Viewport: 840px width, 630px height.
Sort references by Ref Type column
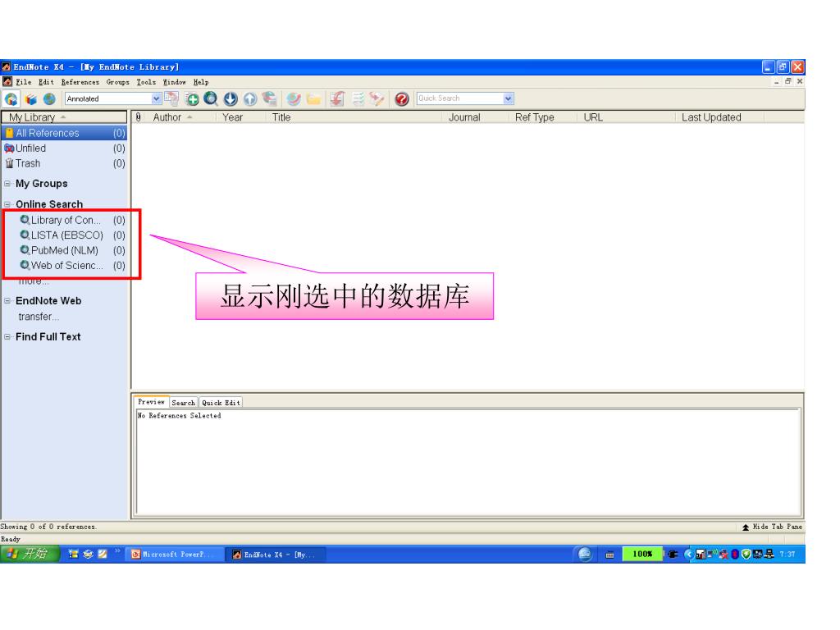point(543,117)
